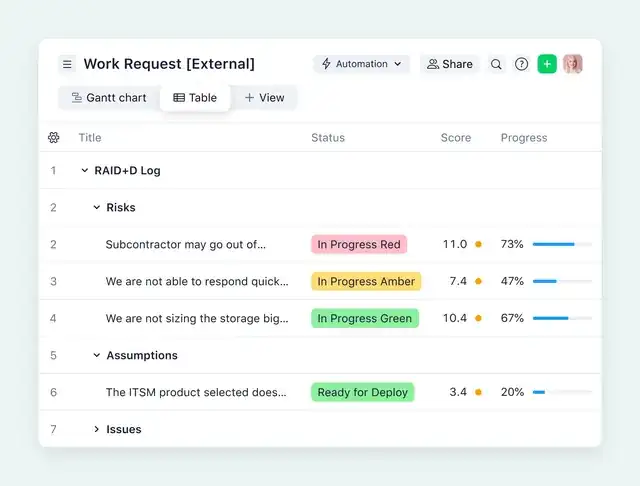This screenshot has height=486, width=640.
Task: Open the In Progress Red status badge
Action: [359, 244]
